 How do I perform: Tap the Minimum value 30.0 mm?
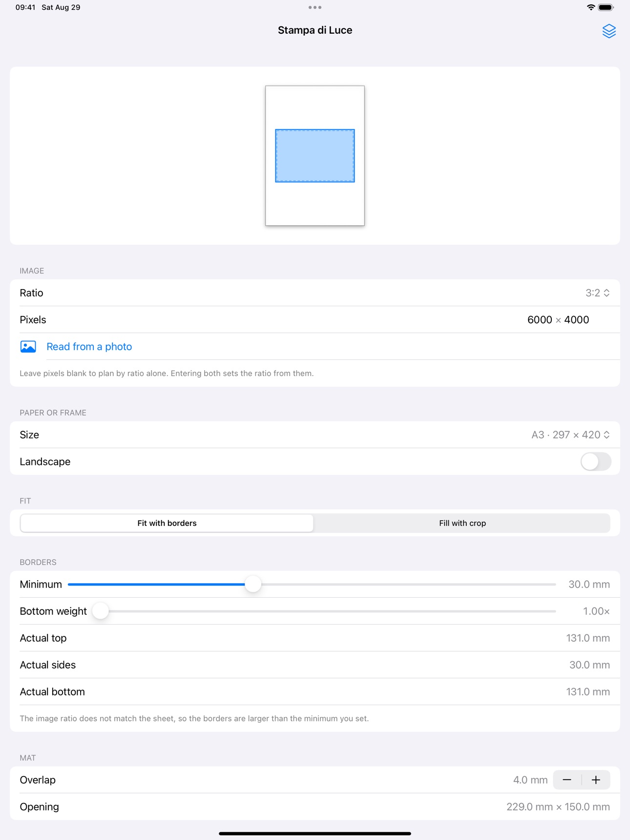click(x=589, y=584)
